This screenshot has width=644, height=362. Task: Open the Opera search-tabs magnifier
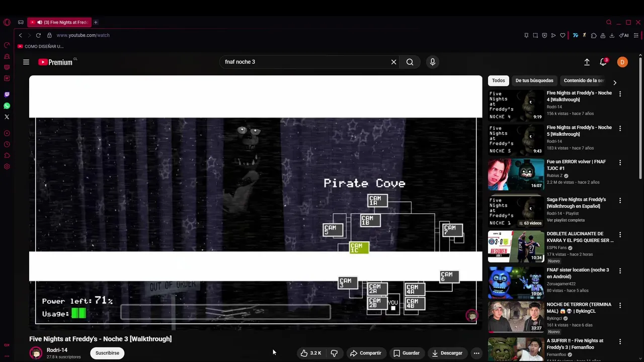(609, 22)
